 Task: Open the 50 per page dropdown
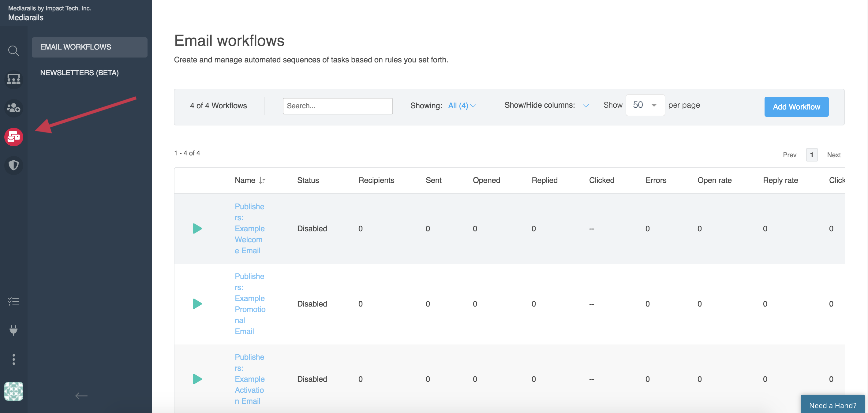click(645, 105)
